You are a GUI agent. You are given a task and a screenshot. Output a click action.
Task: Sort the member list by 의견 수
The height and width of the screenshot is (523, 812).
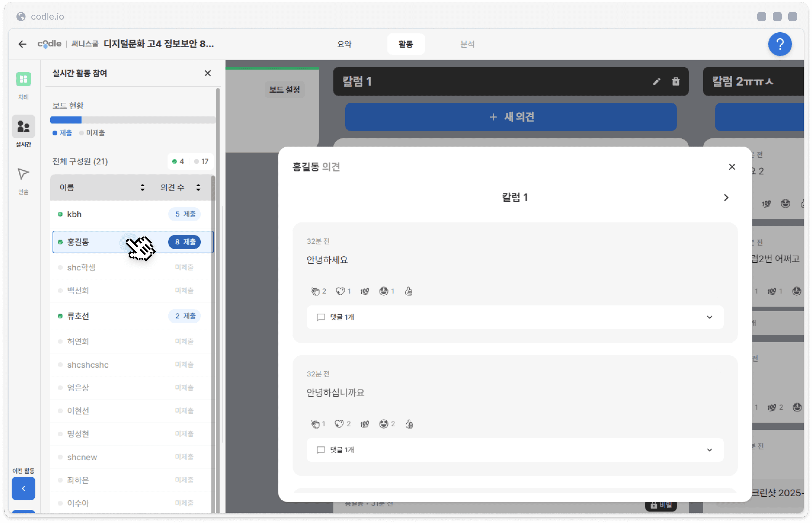tap(198, 187)
